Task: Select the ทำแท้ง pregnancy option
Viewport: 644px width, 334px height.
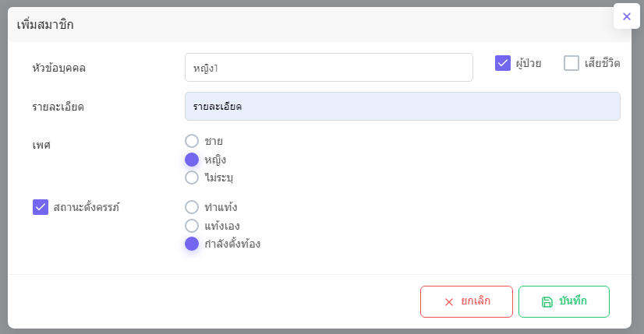Action: click(x=192, y=207)
